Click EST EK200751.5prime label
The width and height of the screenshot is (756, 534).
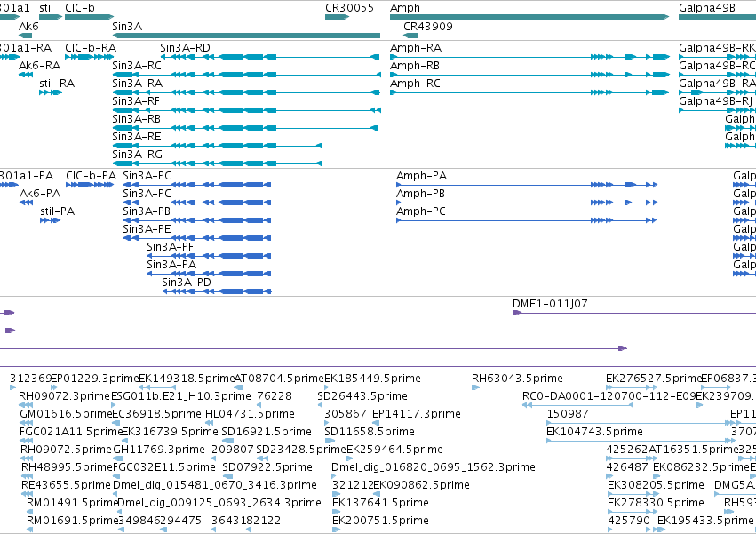point(380,522)
